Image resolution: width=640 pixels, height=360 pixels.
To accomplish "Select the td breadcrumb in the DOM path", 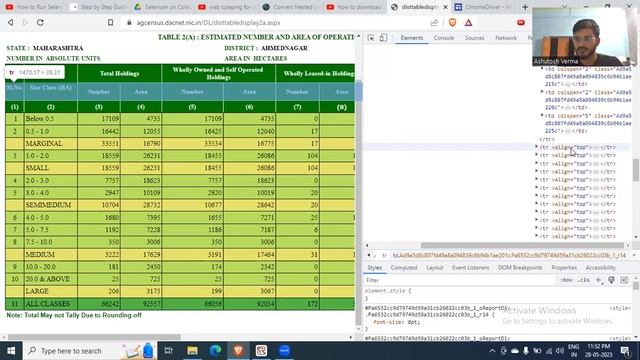I will (509, 256).
